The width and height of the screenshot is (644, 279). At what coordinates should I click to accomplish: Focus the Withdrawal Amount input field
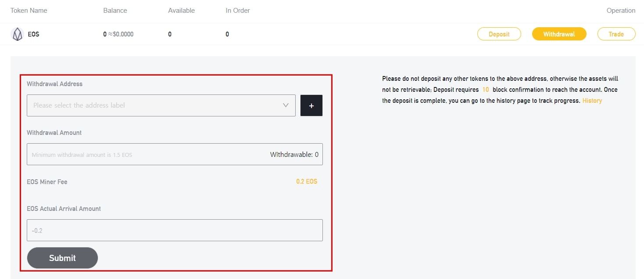(x=175, y=154)
